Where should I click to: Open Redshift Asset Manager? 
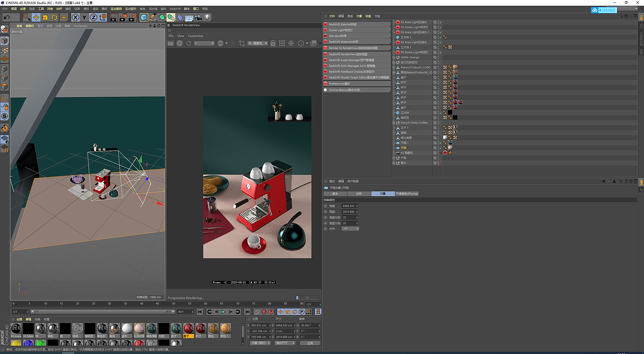click(x=357, y=60)
